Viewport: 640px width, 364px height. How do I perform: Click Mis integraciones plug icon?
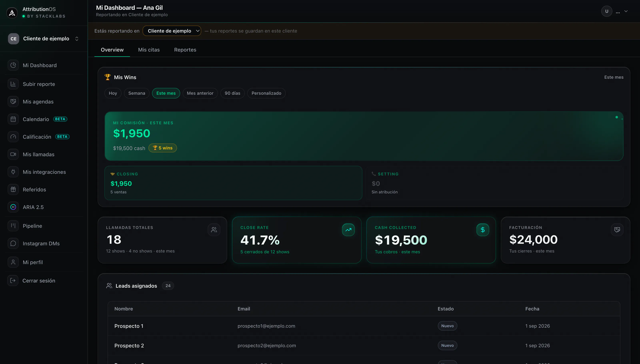point(13,172)
